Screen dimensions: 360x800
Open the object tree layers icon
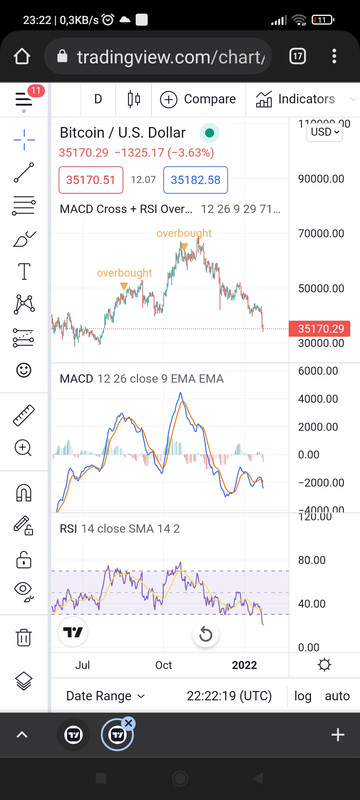24,681
